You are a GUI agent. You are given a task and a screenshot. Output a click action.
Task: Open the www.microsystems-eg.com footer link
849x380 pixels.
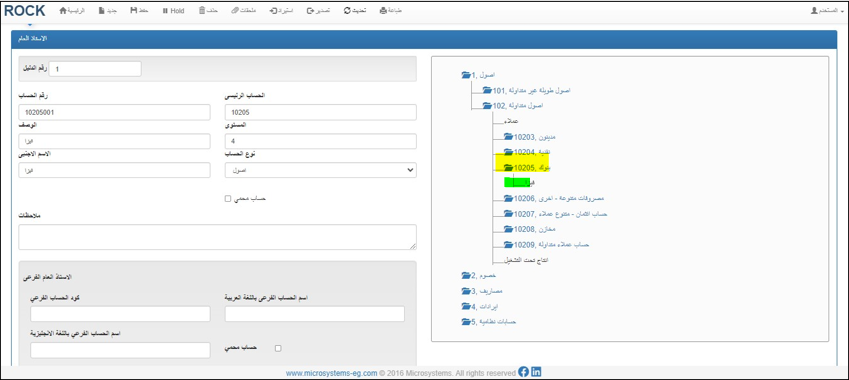(x=331, y=373)
